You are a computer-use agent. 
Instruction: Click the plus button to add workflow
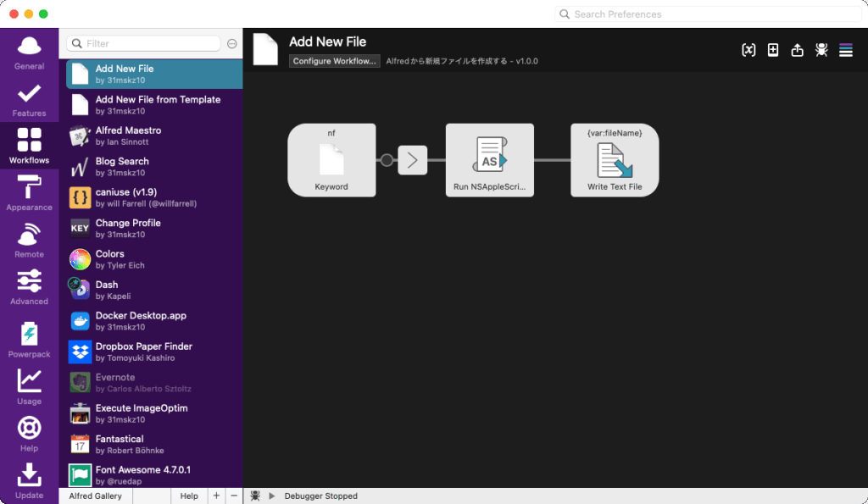216,496
